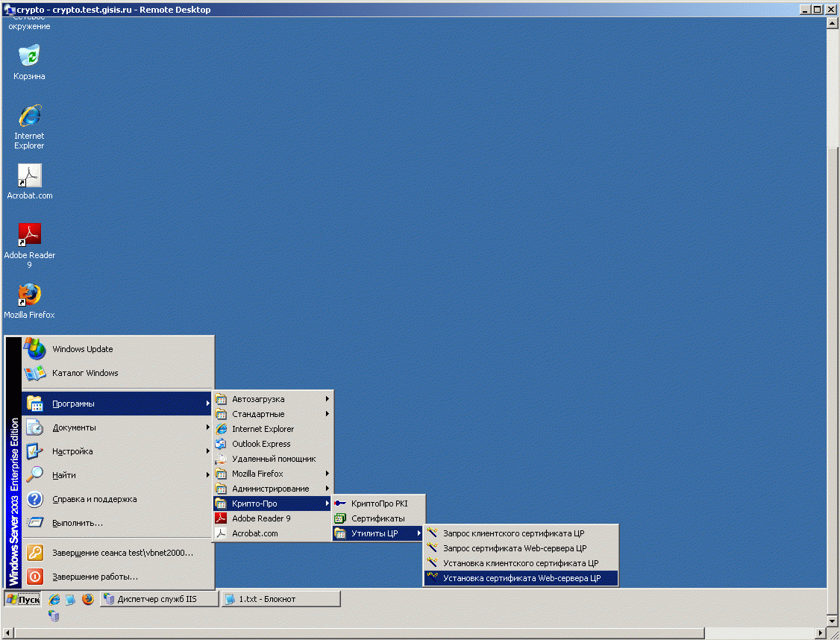Expand the Утилиты ЦР submenu arrow
The image size is (840, 640).
tap(419, 533)
